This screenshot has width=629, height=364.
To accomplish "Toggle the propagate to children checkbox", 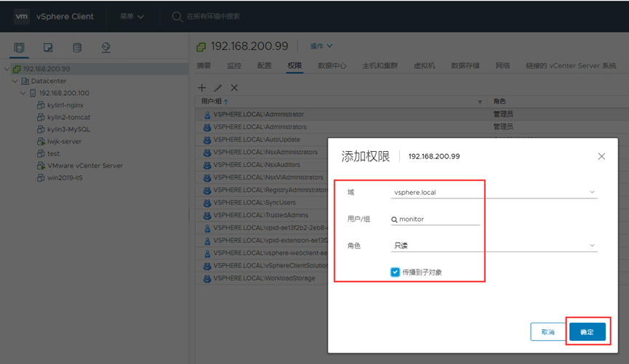I will click(x=395, y=272).
